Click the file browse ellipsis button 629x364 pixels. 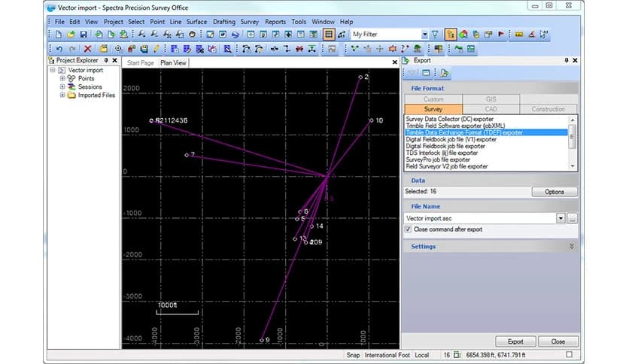(573, 219)
